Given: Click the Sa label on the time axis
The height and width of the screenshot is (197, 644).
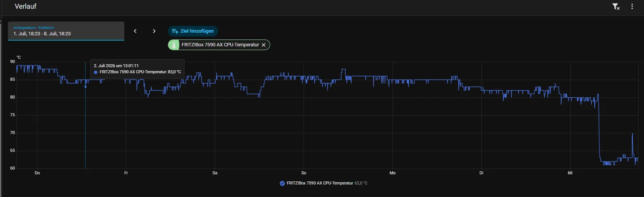Looking at the screenshot, I should [215, 173].
